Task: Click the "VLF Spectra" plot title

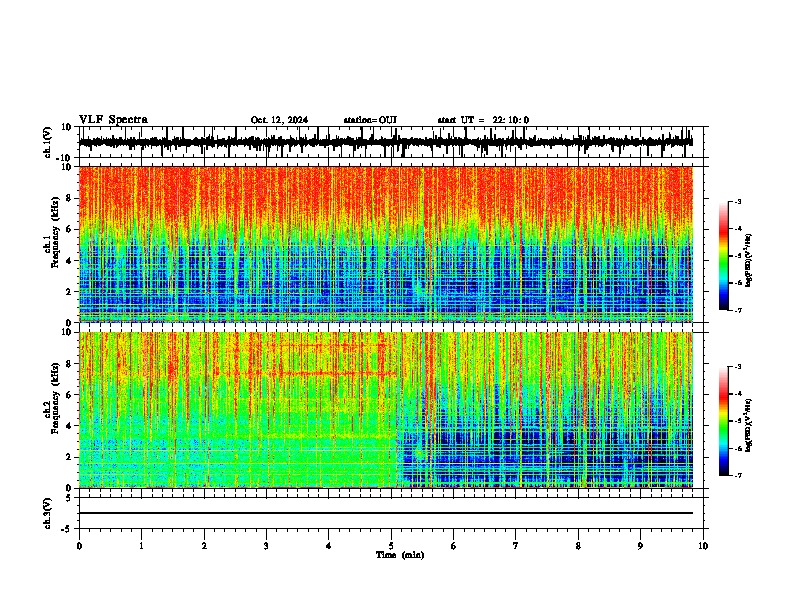Action: pos(113,119)
